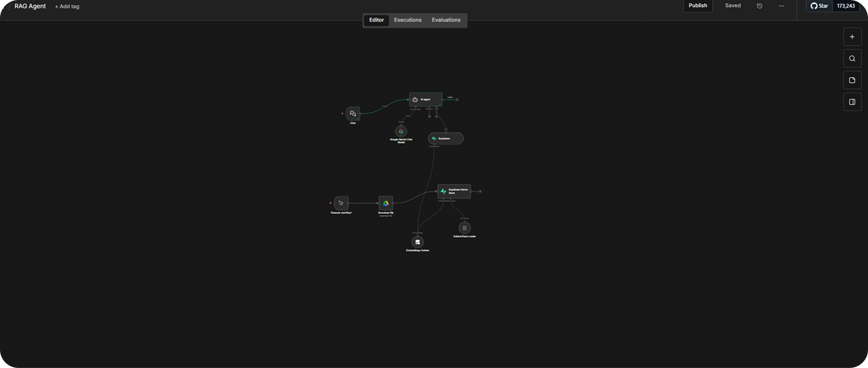Select the Default Data Loader node
868x368 pixels.
click(464, 228)
